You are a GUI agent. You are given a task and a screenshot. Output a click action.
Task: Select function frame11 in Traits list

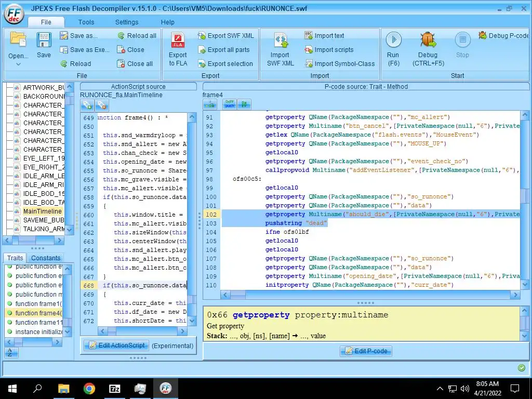38,322
